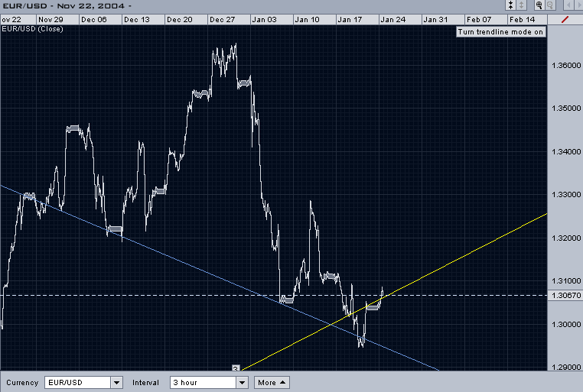Click the arrow beside the 3 hour interval field

(x=242, y=382)
